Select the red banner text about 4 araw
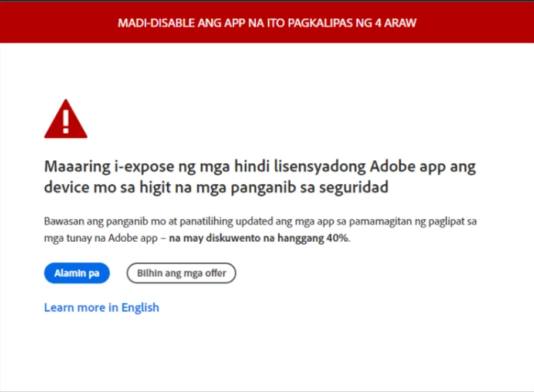534x392 pixels. (x=267, y=23)
